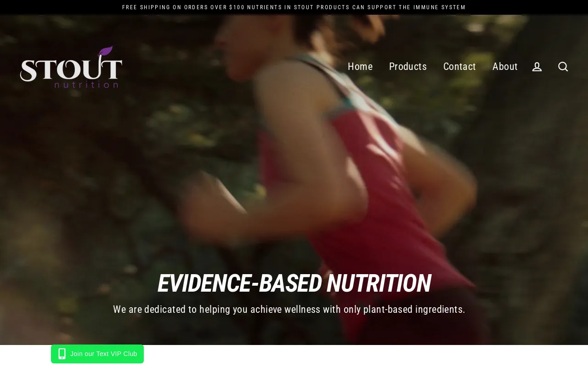Click the Stout Nutrition logo
Viewport: 588px width, 368px height.
tap(71, 67)
